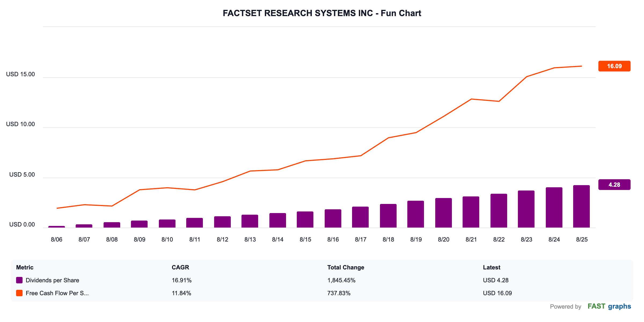Click the USD 15.00 y-axis label
644x322 pixels.
coord(20,74)
